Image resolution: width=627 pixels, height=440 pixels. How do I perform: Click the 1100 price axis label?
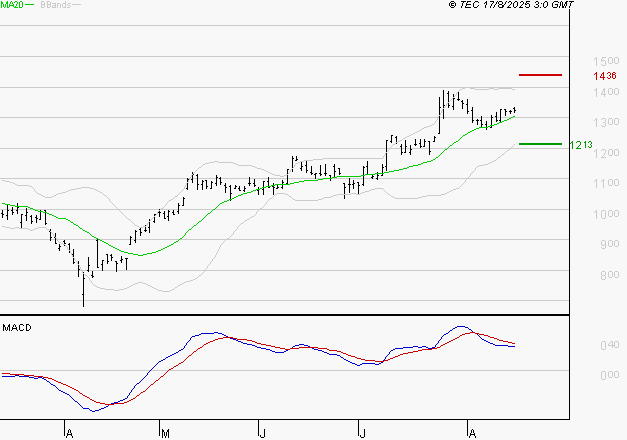tap(606, 183)
